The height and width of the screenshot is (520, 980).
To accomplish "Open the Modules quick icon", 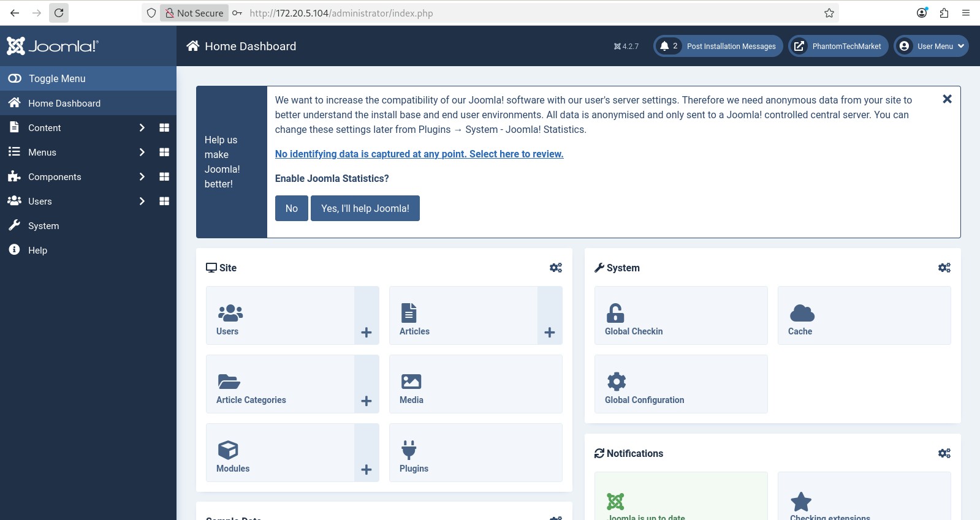I will click(280, 453).
